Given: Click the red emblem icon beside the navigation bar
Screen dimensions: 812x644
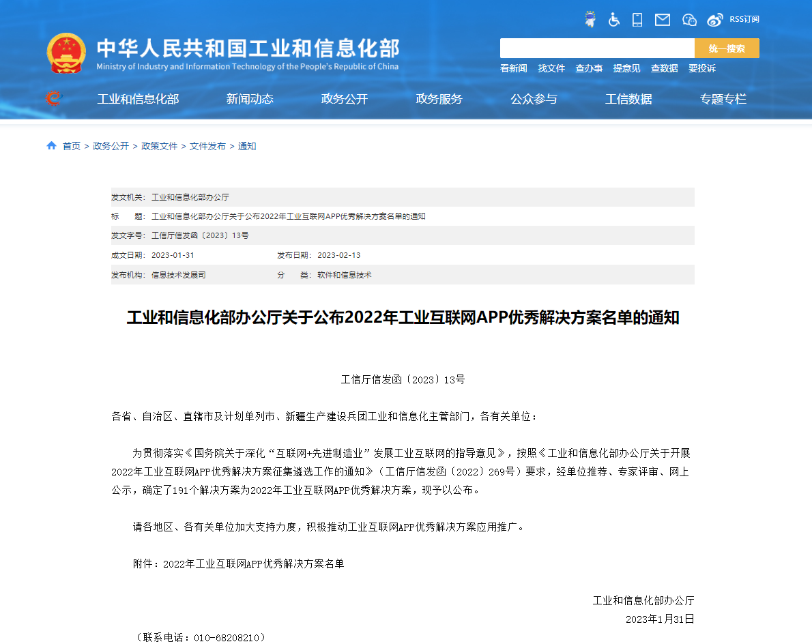Looking at the screenshot, I should click(53, 98).
